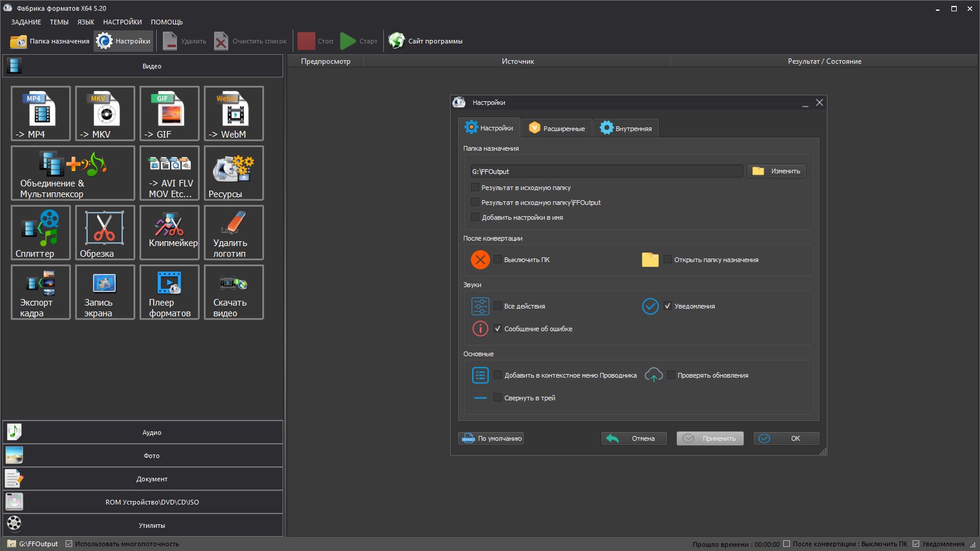Click the Результат / Состояние column header
This screenshot has width=980, height=551.
(x=824, y=61)
